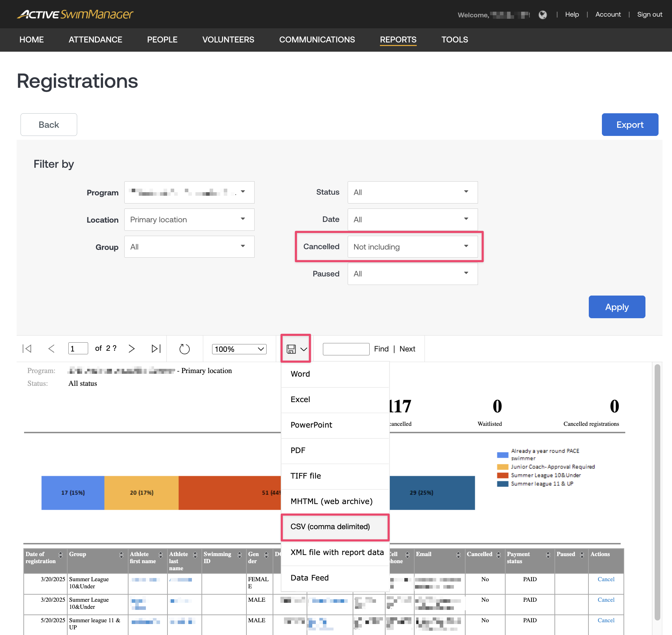The width and height of the screenshot is (672, 635).
Task: Advance to the next report page
Action: tap(132, 348)
